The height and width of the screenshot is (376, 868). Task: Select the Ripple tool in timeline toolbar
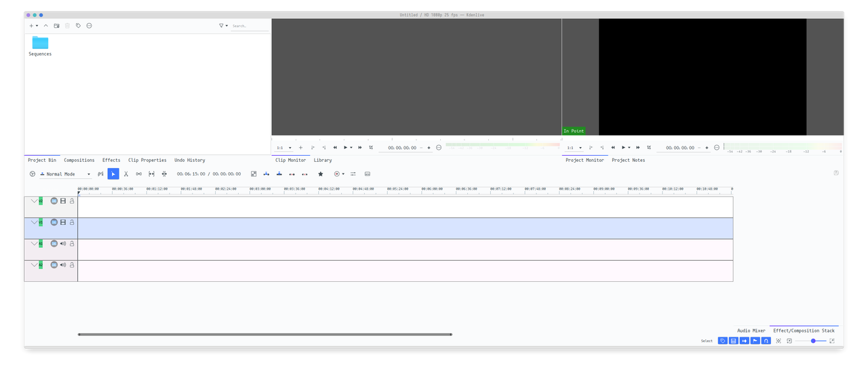click(x=164, y=174)
